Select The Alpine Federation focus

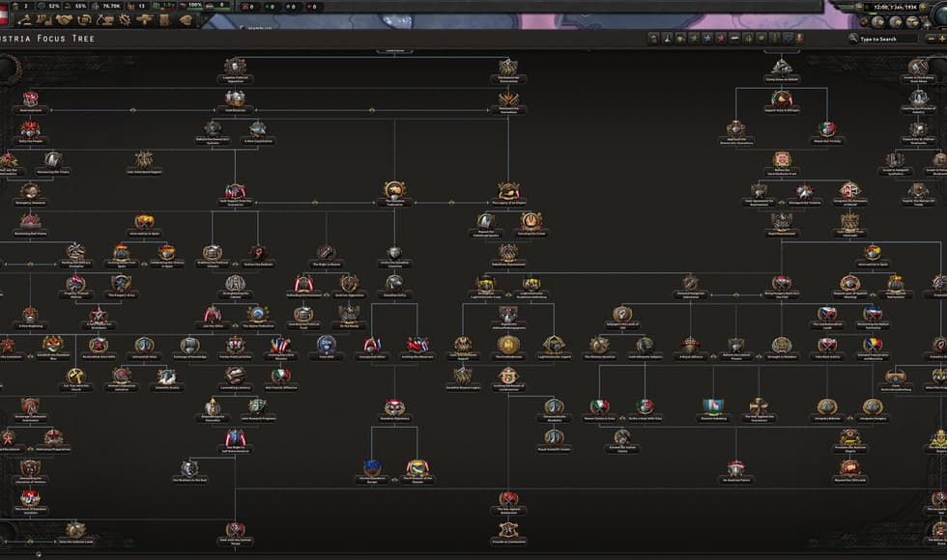click(258, 317)
